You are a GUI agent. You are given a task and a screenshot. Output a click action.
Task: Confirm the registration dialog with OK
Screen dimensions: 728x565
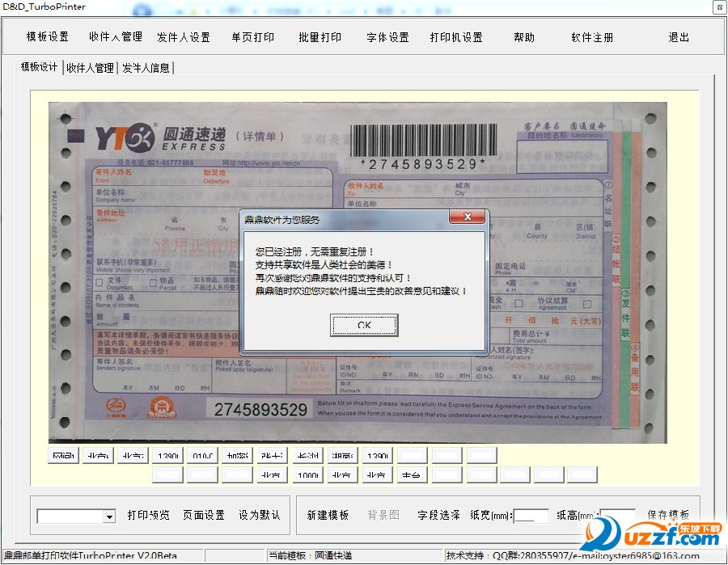click(x=364, y=325)
